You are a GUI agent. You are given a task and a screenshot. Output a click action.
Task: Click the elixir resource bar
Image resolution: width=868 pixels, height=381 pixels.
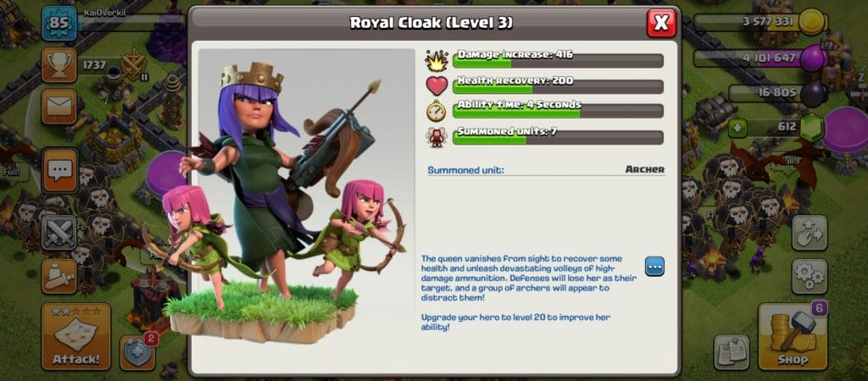(x=759, y=58)
